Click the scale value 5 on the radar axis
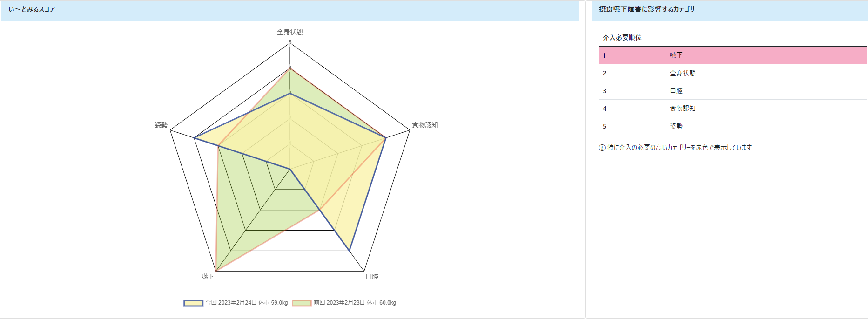The height and width of the screenshot is (320, 868). coord(290,43)
